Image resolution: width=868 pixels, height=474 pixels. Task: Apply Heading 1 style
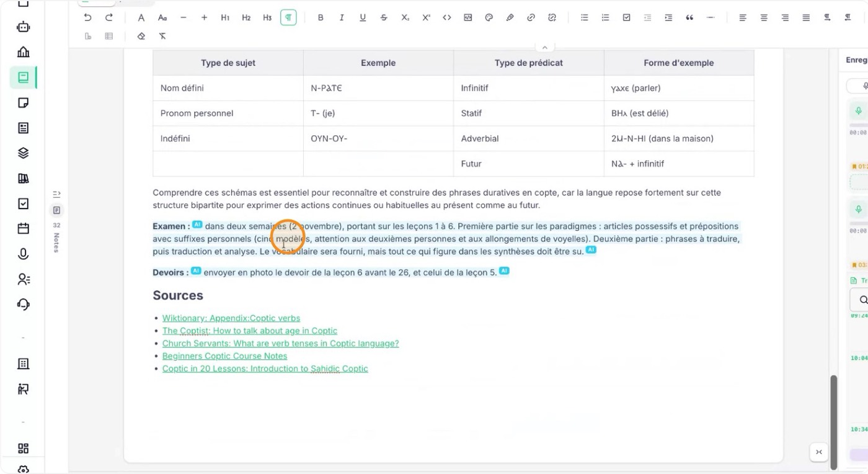(225, 17)
